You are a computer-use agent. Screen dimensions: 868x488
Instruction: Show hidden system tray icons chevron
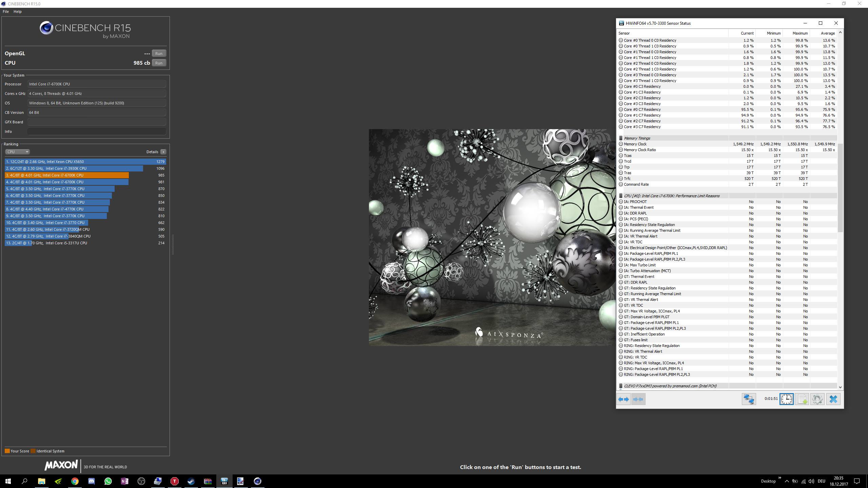pos(787,481)
